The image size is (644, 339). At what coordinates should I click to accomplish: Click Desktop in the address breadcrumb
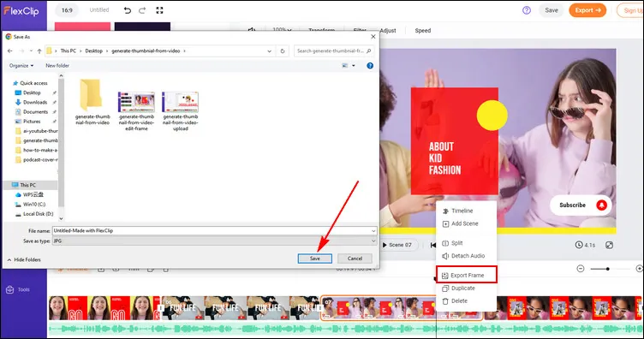93,51
